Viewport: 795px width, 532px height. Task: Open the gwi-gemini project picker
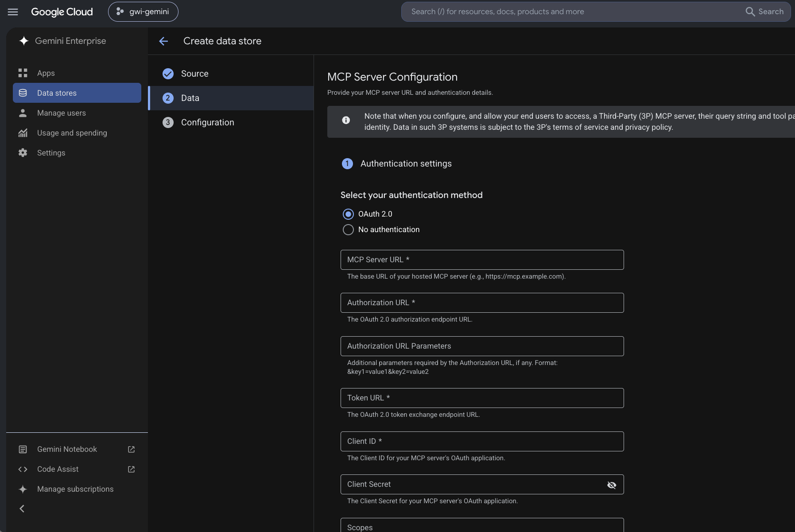tap(143, 12)
